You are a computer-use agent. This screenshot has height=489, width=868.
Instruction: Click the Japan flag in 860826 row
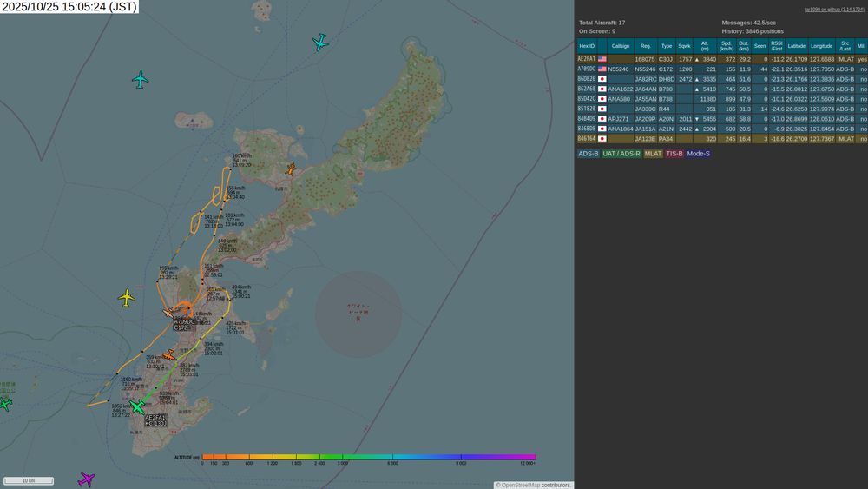pyautogui.click(x=602, y=79)
